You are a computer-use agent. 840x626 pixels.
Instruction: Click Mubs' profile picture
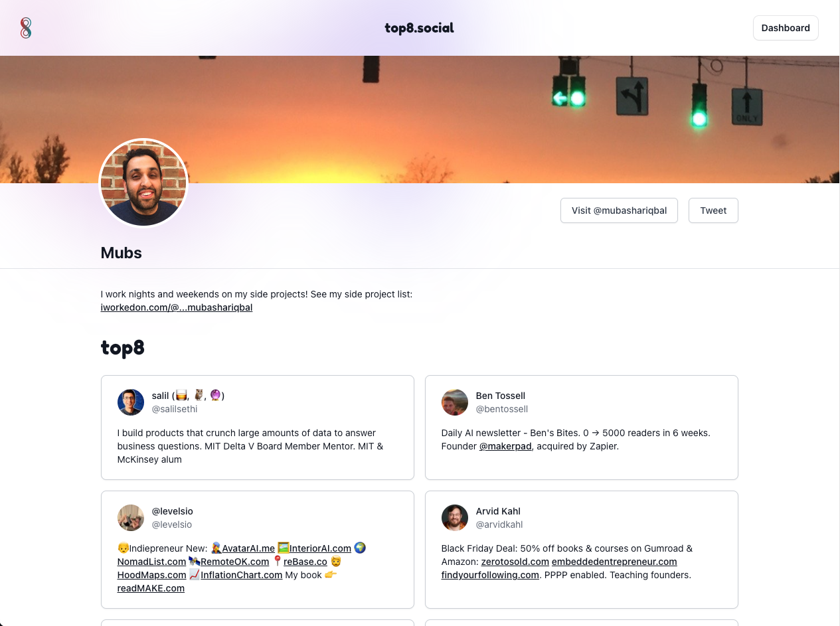(143, 183)
